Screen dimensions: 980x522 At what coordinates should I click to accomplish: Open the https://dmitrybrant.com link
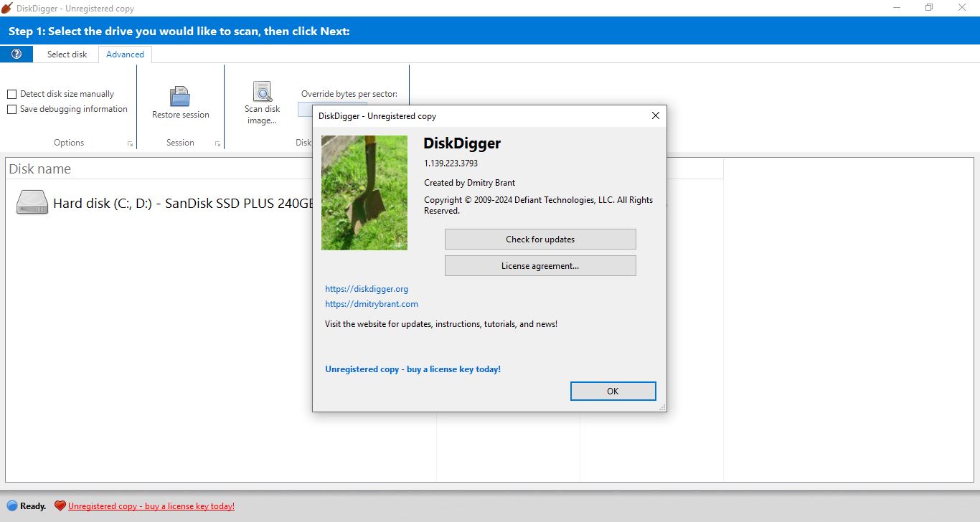pos(372,304)
